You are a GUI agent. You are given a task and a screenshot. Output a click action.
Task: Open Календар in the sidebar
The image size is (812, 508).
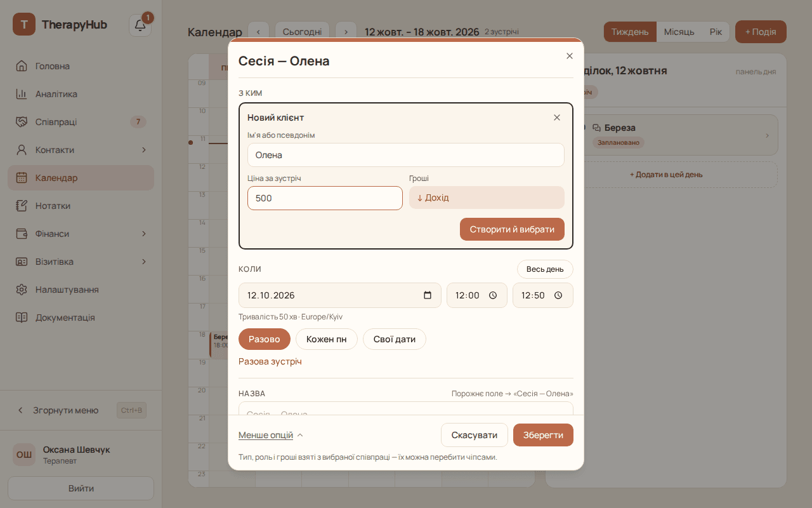pyautogui.click(x=81, y=178)
